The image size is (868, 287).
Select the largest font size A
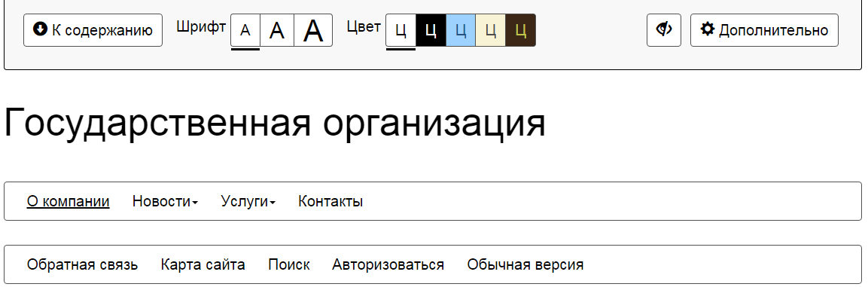pyautogui.click(x=313, y=30)
